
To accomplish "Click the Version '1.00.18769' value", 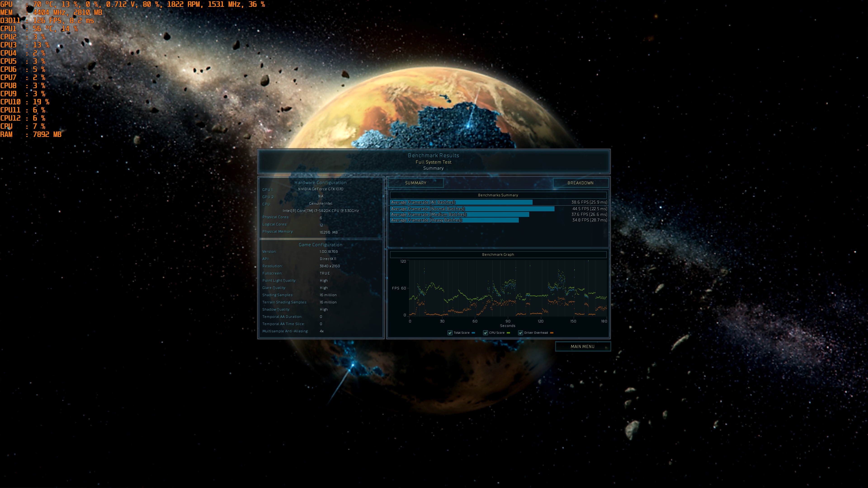I will 328,252.
